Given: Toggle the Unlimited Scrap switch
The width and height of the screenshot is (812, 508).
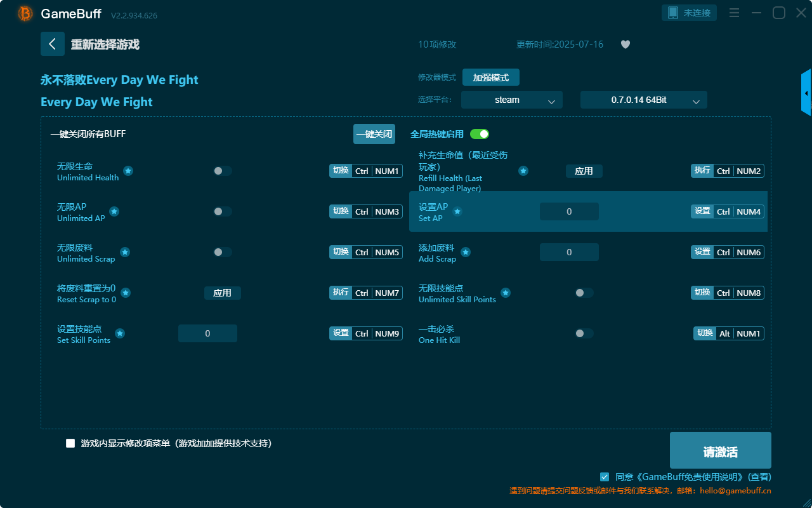Looking at the screenshot, I should pyautogui.click(x=223, y=252).
